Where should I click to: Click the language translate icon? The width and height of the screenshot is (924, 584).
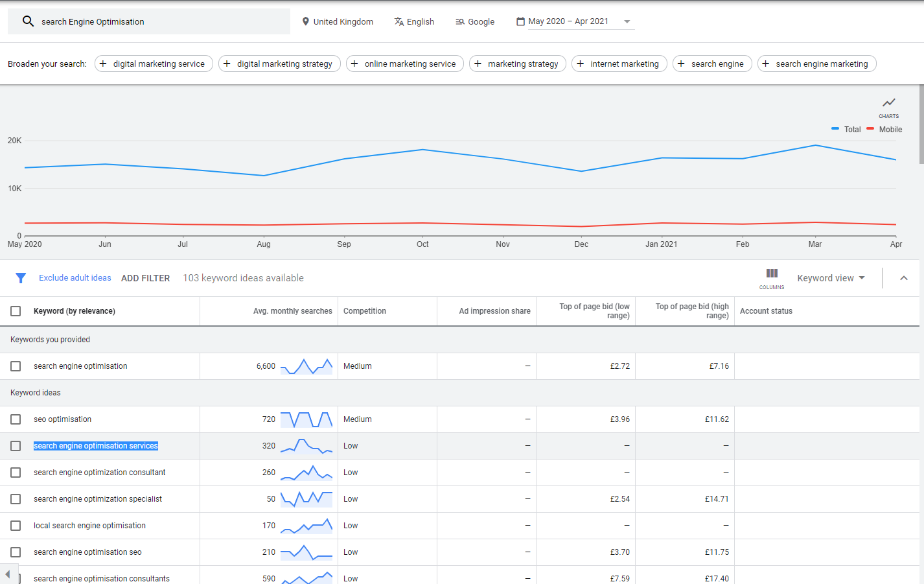coord(398,21)
